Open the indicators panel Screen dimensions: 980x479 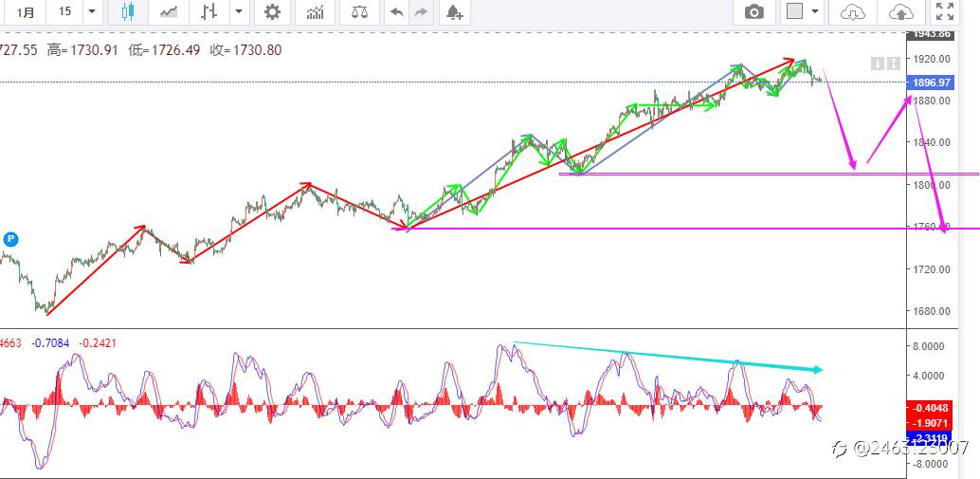[315, 11]
